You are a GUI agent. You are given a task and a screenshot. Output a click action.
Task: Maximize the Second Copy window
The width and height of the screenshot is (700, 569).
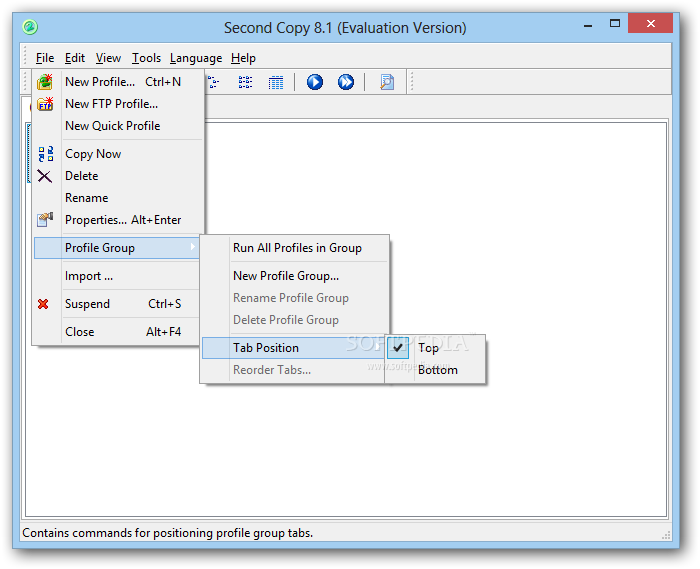(615, 23)
